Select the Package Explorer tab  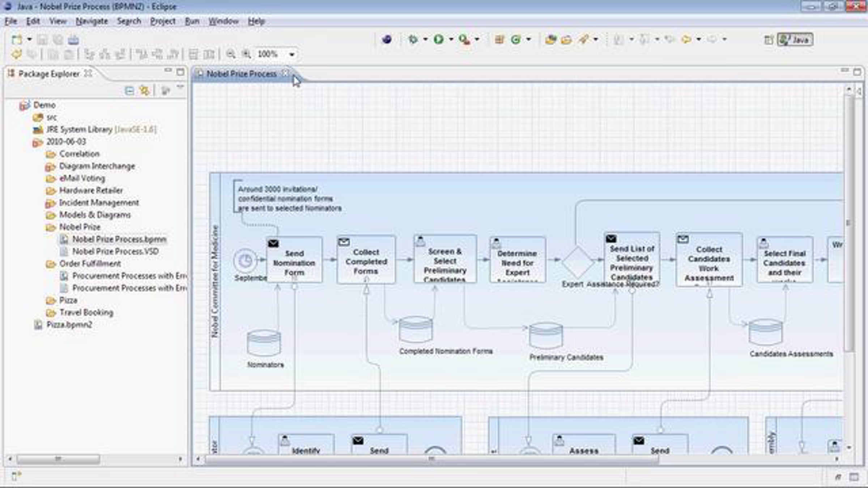[x=49, y=74]
